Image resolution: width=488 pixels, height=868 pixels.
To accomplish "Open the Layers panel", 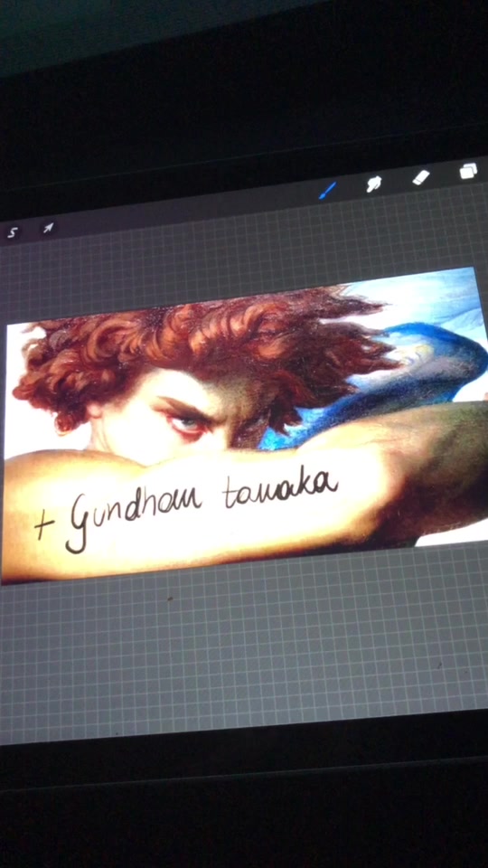I will point(468,171).
